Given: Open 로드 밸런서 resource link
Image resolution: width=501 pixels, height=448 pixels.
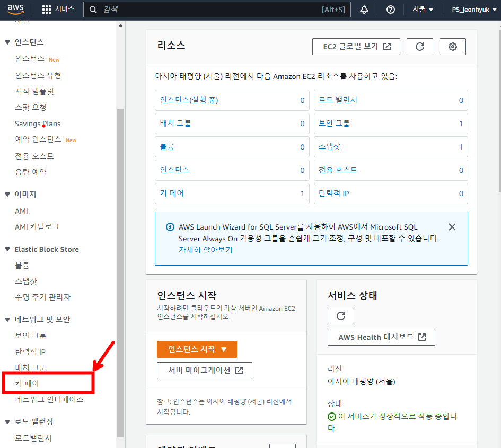Looking at the screenshot, I should (x=338, y=100).
